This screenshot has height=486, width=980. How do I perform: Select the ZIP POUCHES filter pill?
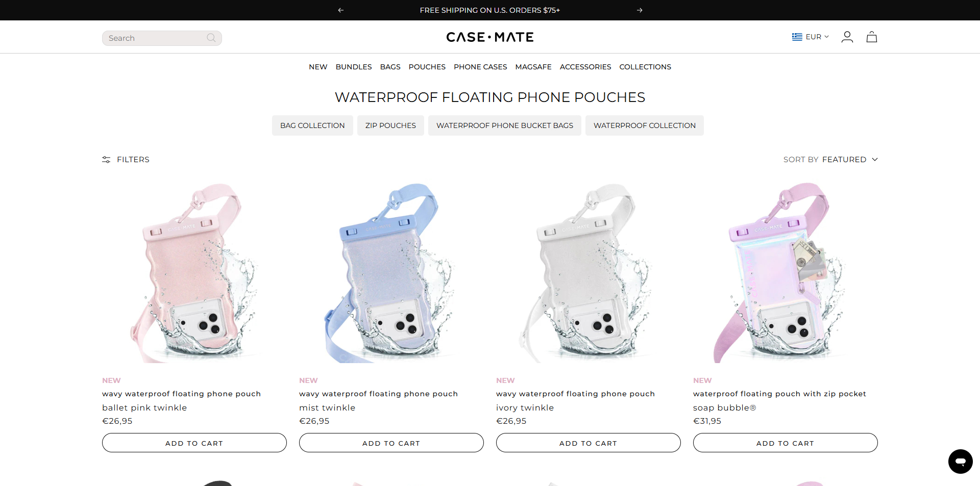pos(390,125)
